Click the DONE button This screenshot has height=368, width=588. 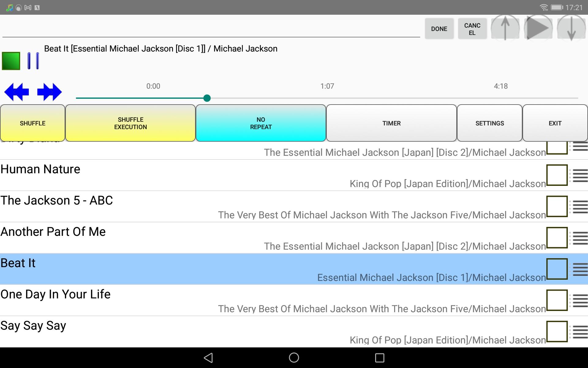tap(439, 29)
